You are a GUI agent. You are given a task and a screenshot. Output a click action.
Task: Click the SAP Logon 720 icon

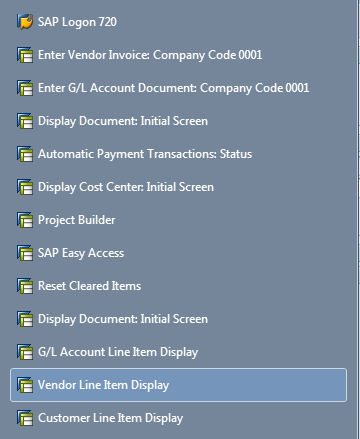[x=25, y=22]
